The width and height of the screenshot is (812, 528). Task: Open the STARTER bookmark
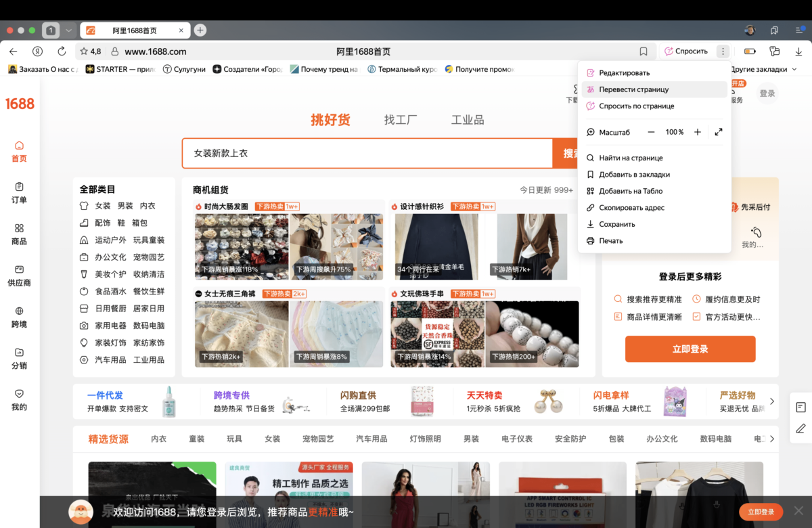(120, 69)
